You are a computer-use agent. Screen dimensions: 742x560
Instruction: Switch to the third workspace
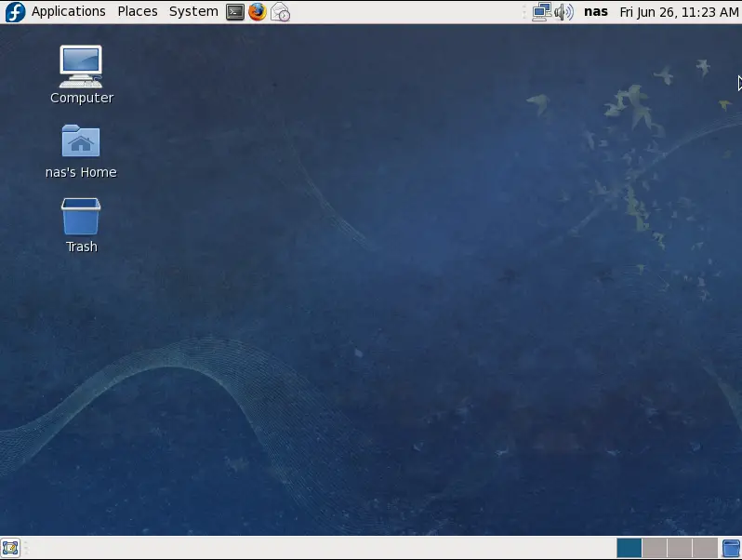point(680,548)
